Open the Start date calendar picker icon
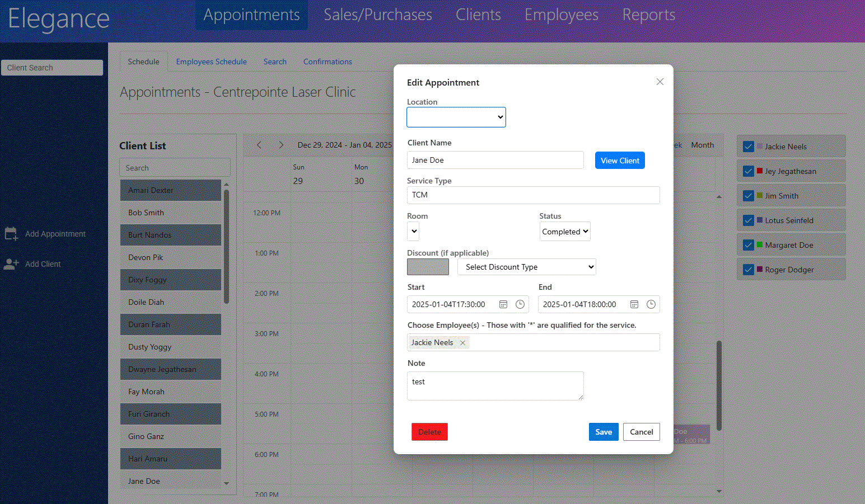Screen dimensions: 865x504 [x=503, y=304]
